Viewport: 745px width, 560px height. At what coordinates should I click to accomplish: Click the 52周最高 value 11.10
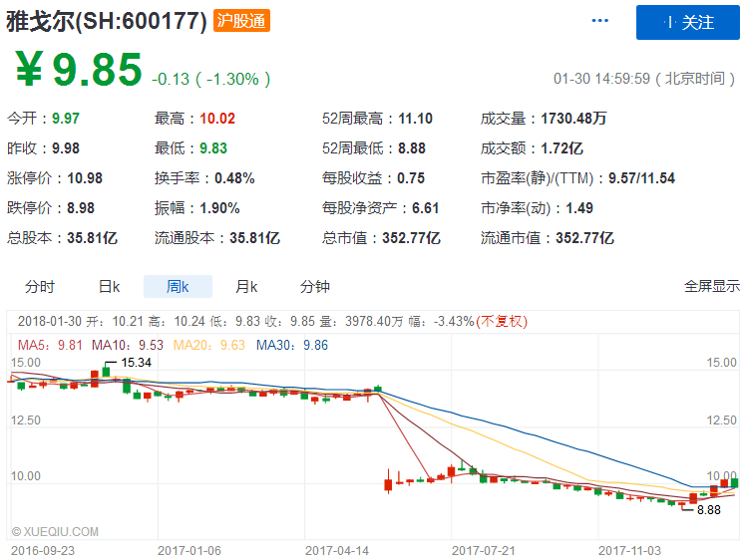(415, 119)
